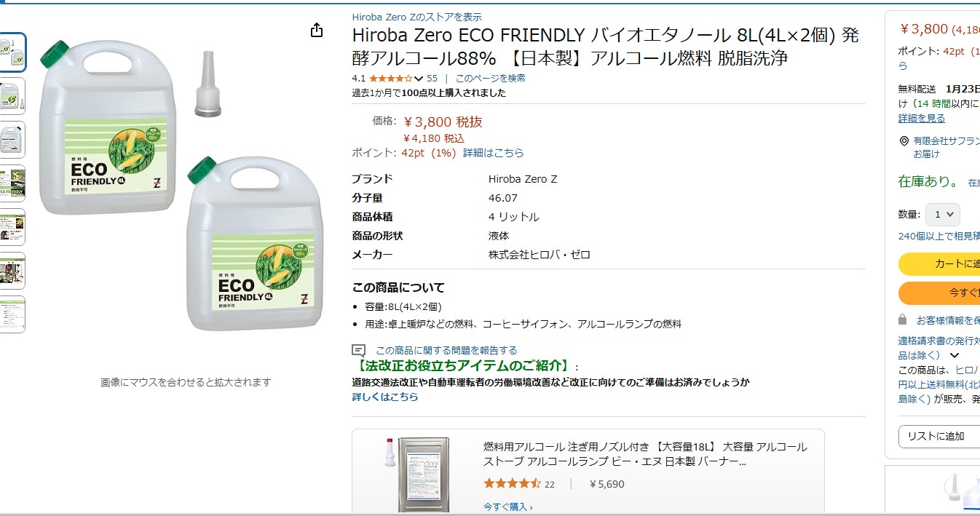Image resolution: width=980 pixels, height=516 pixels.
Task: Click the padlock secure transaction icon
Action: coord(903,319)
